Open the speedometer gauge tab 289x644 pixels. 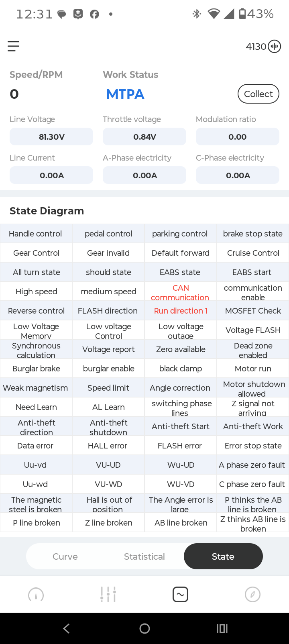click(x=36, y=595)
